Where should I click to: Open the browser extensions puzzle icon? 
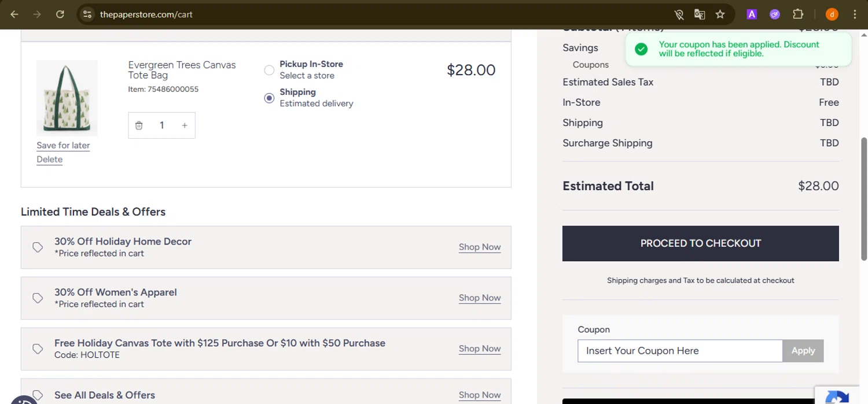tap(798, 14)
